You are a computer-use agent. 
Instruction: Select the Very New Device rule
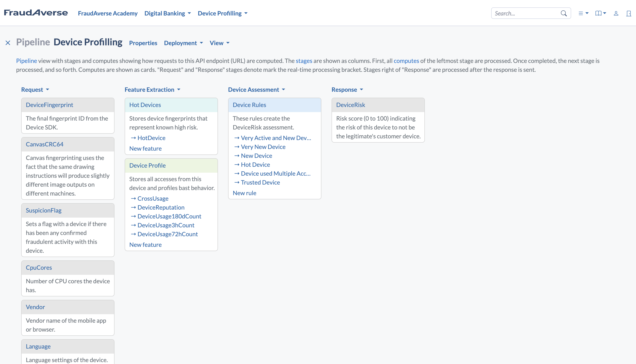click(263, 147)
